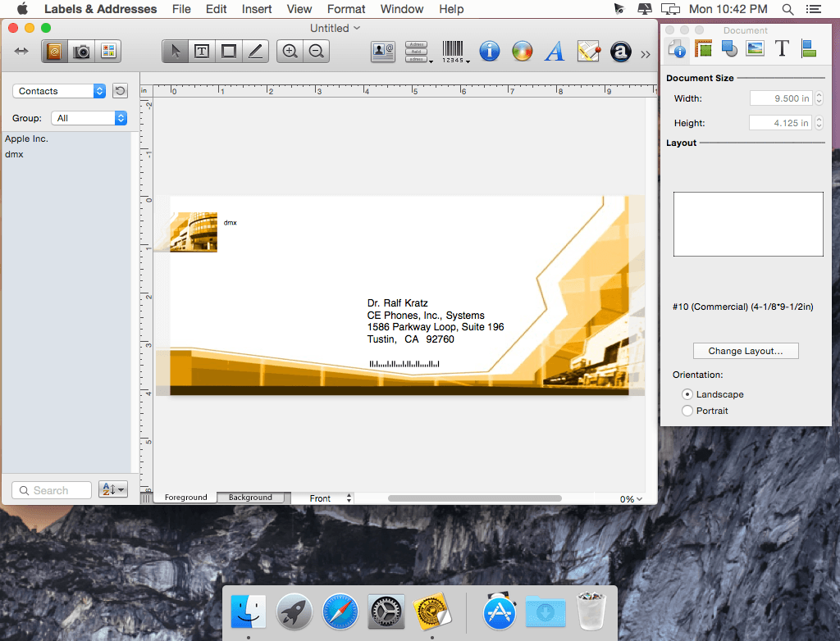840x641 pixels.
Task: Select Portrait orientation
Action: pyautogui.click(x=688, y=411)
